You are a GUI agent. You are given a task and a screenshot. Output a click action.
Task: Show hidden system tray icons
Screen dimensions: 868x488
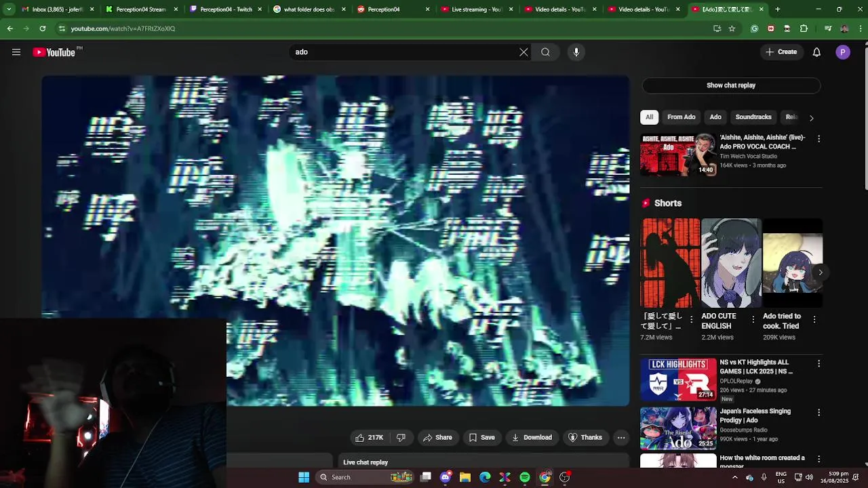(734, 477)
